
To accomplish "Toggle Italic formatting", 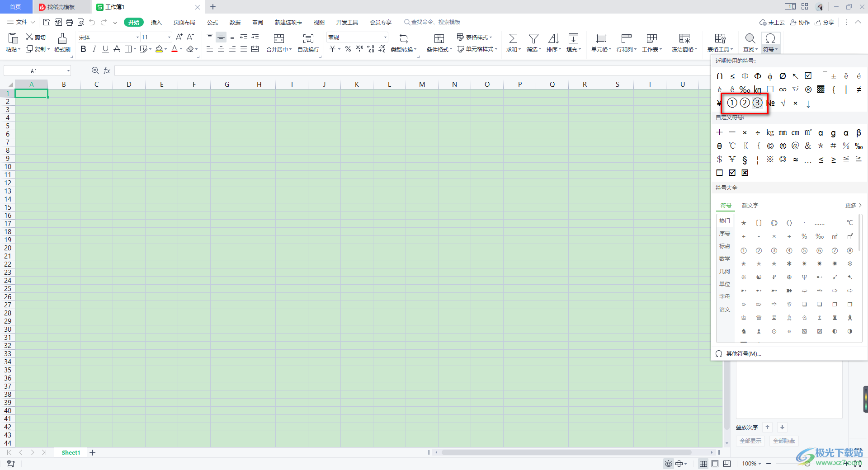I will (x=94, y=49).
